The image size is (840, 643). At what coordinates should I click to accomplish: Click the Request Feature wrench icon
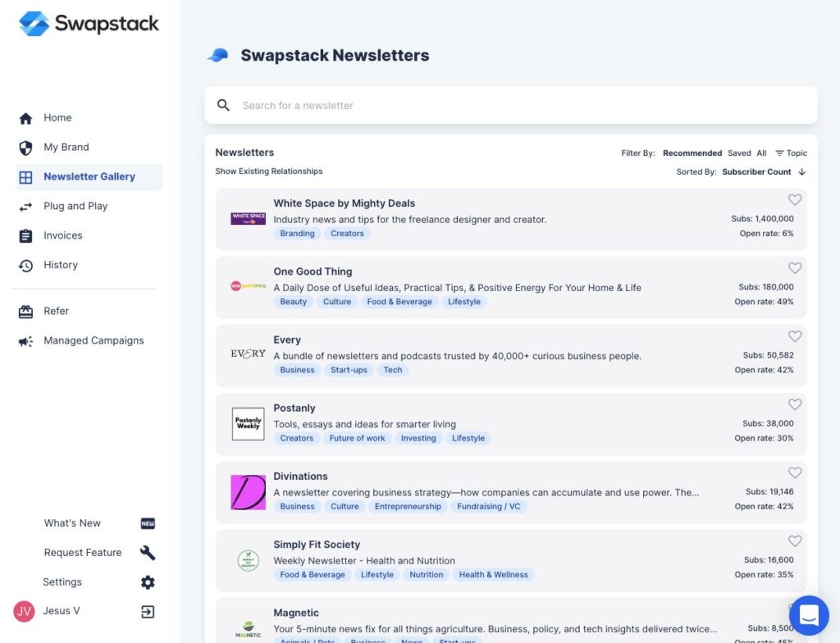click(x=148, y=553)
